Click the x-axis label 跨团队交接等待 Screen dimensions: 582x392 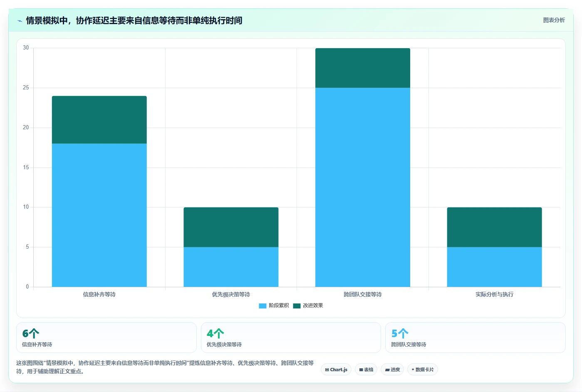(363, 294)
